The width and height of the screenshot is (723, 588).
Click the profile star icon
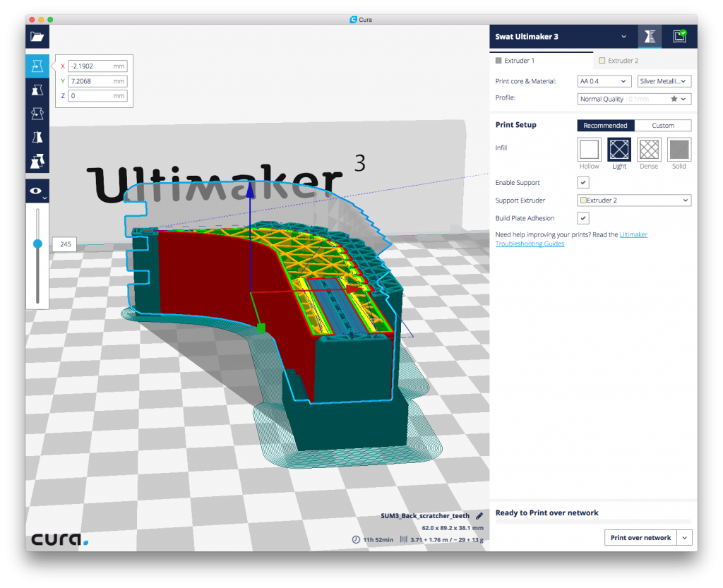(674, 99)
